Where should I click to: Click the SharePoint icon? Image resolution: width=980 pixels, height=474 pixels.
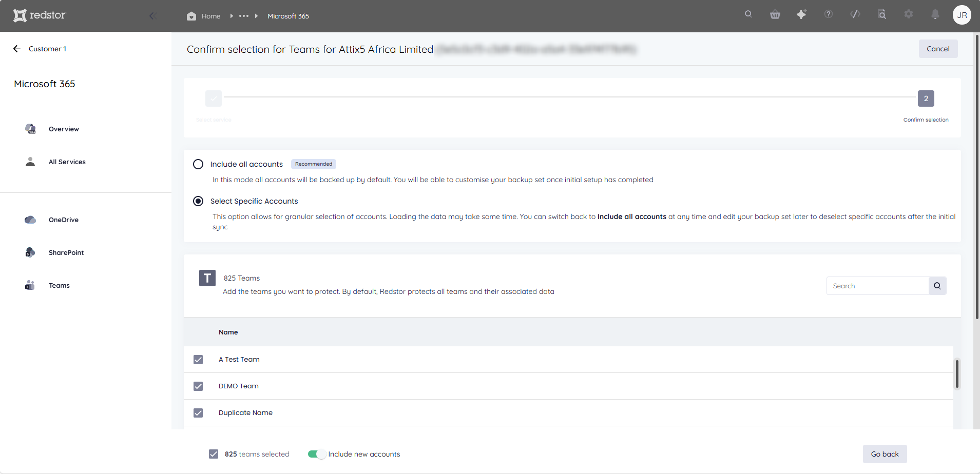[30, 252]
